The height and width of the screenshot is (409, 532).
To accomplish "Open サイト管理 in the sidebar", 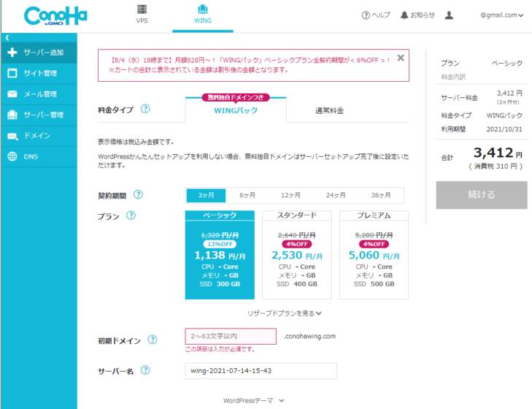I will pyautogui.click(x=39, y=73).
